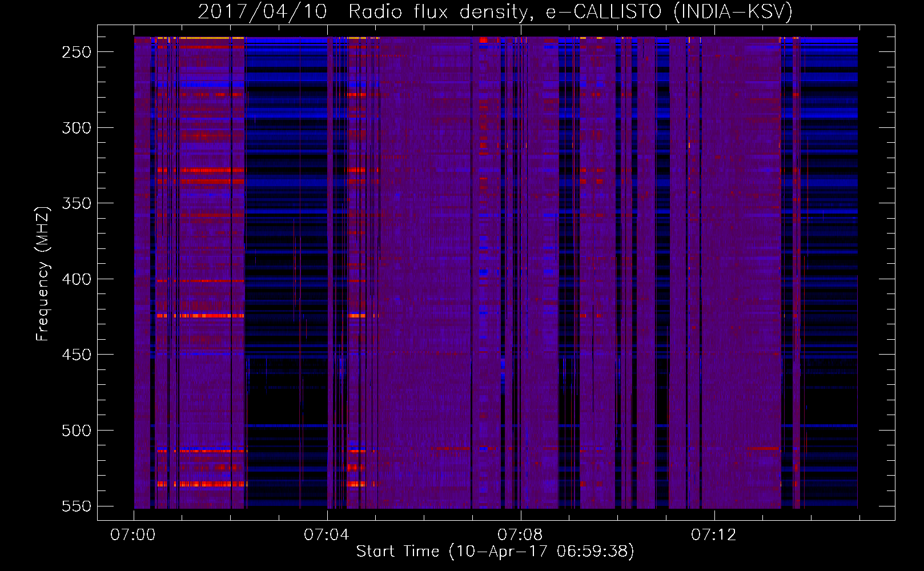Click the plot title "2017/04/10 Radio flux density, e-CALLISTO (INDIA-KSV)"

click(x=495, y=11)
